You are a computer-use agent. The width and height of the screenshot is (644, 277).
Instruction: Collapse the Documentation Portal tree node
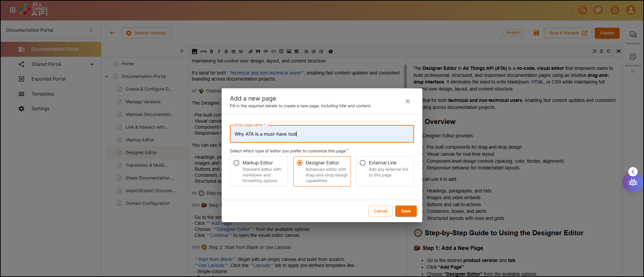point(106,77)
